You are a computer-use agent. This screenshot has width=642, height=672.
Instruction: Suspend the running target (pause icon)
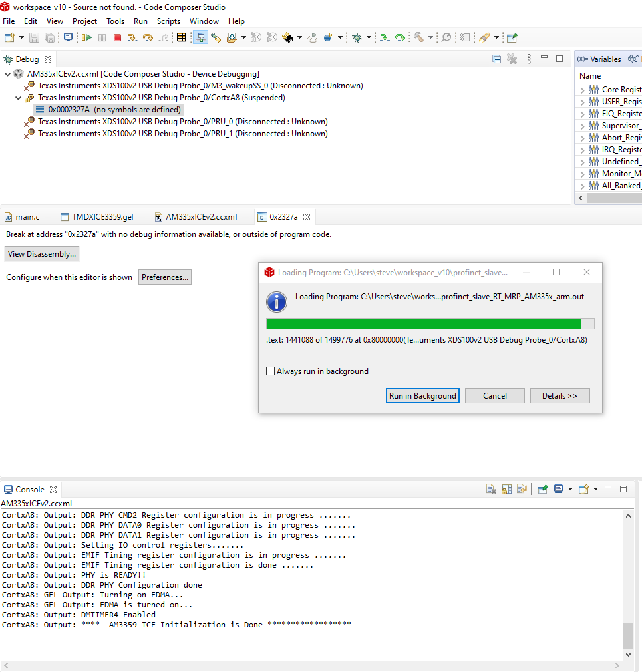[x=102, y=37]
